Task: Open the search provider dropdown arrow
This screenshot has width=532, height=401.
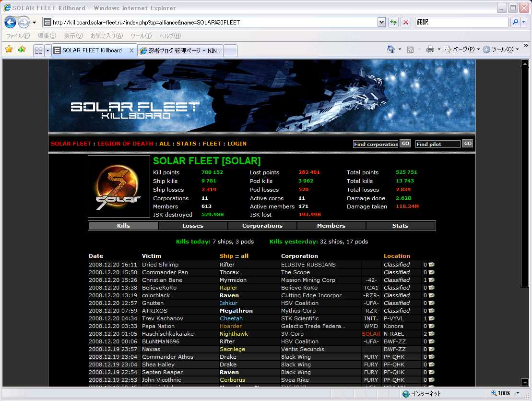Action: 523,22
